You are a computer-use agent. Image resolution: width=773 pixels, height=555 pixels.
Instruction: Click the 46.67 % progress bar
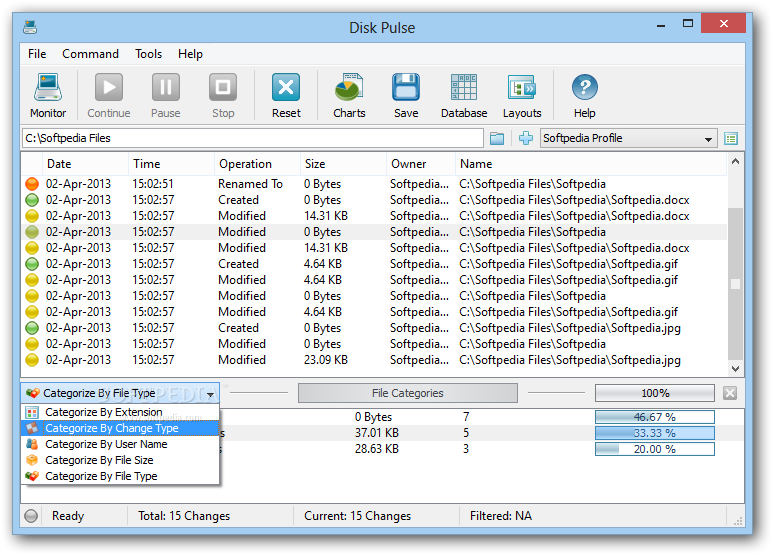pyautogui.click(x=655, y=417)
